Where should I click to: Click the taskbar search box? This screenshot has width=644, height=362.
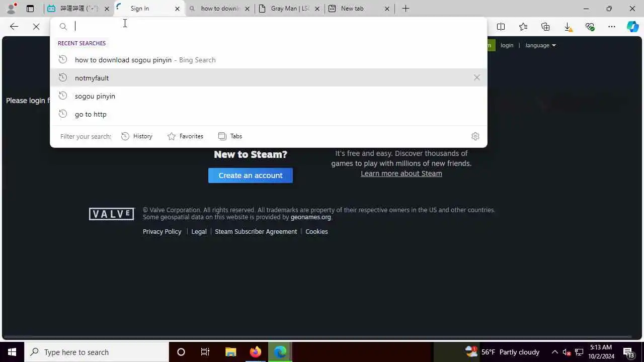click(97, 352)
